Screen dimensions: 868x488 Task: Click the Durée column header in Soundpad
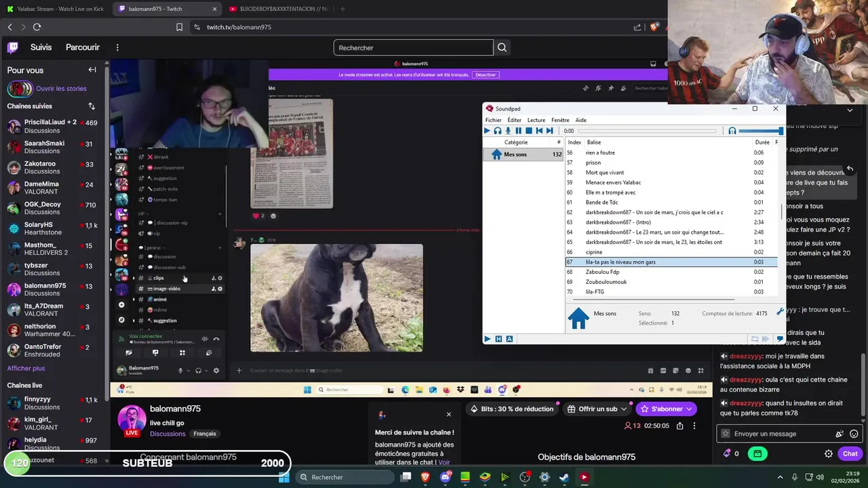point(762,142)
